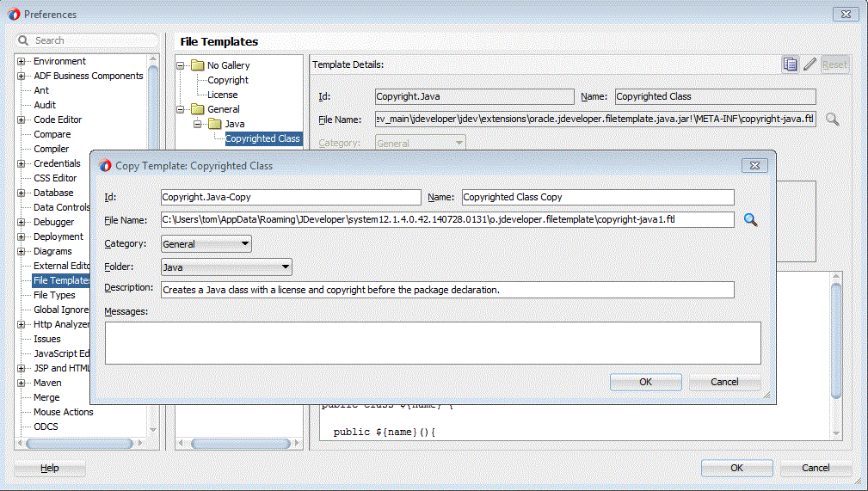This screenshot has height=491, width=868.
Task: Expand the Diagrams node
Action: (21, 251)
